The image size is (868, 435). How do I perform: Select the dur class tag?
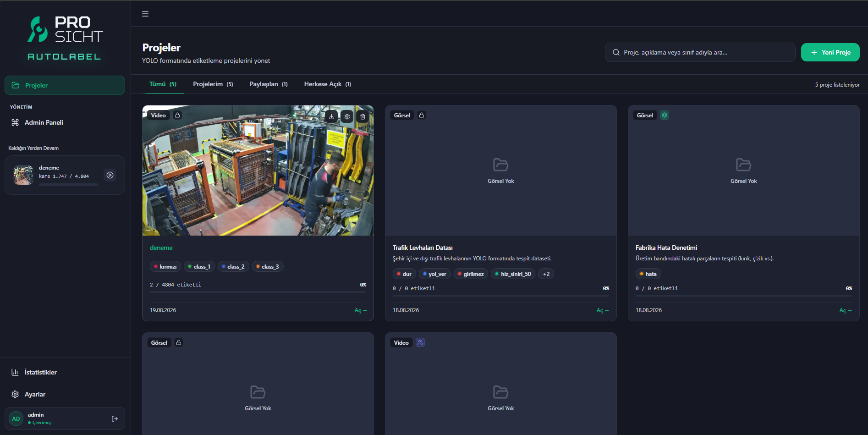404,274
